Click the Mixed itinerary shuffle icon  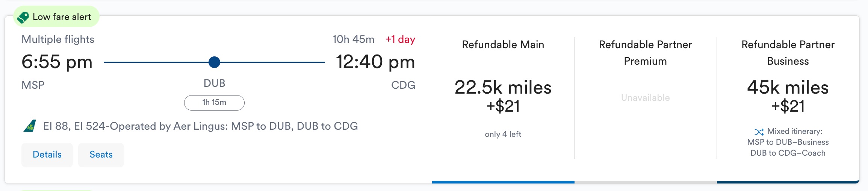759,132
